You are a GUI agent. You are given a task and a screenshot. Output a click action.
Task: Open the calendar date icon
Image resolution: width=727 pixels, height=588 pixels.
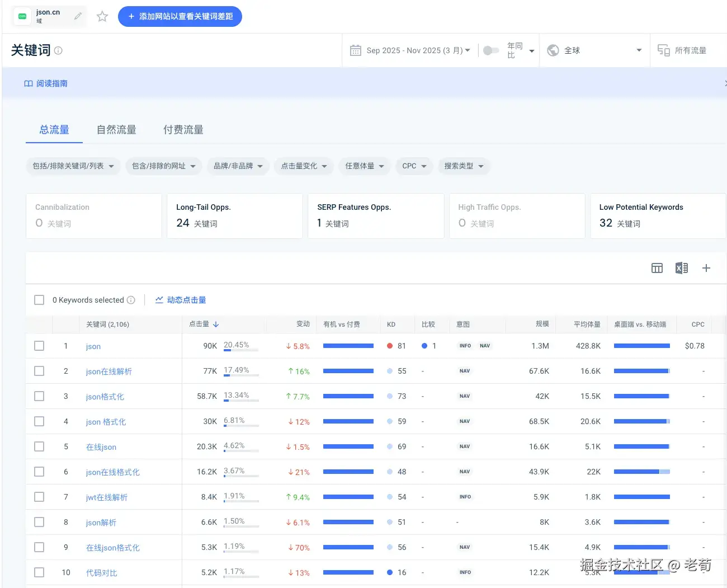356,50
